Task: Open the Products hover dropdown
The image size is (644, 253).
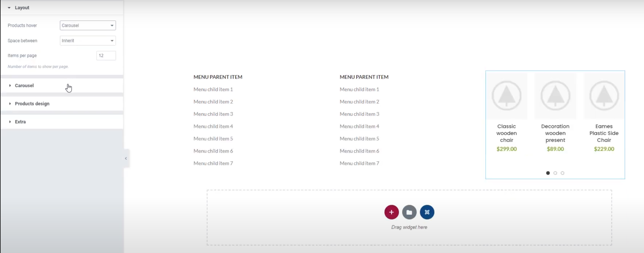Action: [88, 26]
